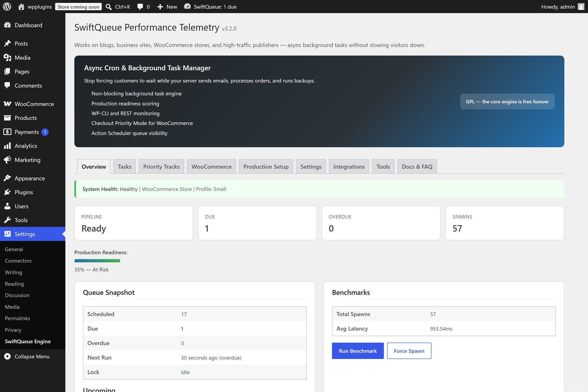Viewport: 588px width, 392px height.
Task: Click the GPL core engine free badge
Action: click(x=507, y=102)
